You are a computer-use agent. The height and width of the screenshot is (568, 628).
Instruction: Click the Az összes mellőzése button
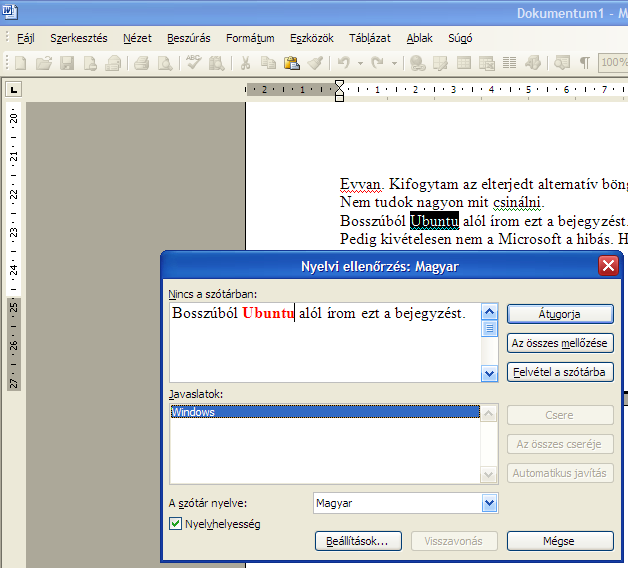[x=560, y=343]
